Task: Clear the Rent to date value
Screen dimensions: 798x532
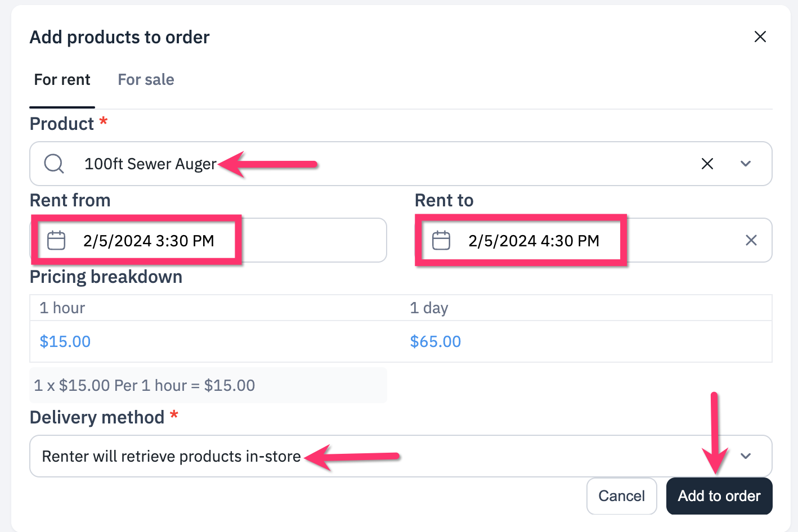Action: tap(751, 240)
